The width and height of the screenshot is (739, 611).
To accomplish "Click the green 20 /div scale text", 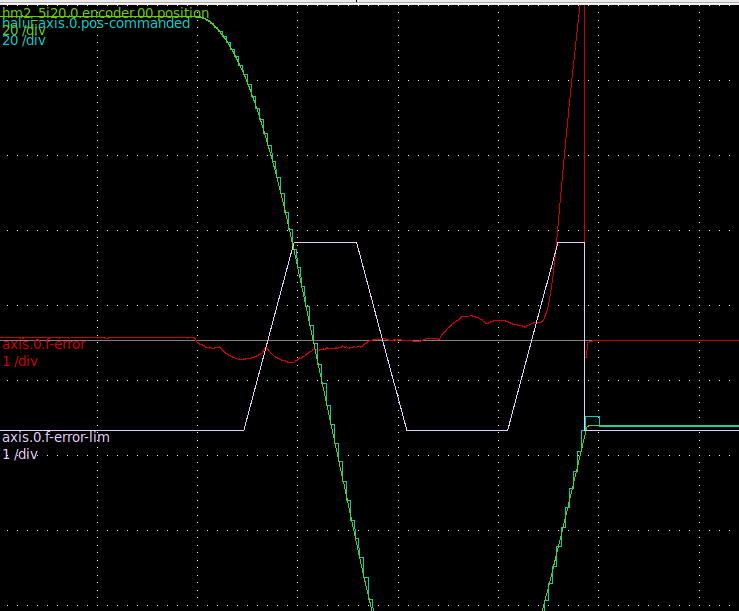I will 24,31.
